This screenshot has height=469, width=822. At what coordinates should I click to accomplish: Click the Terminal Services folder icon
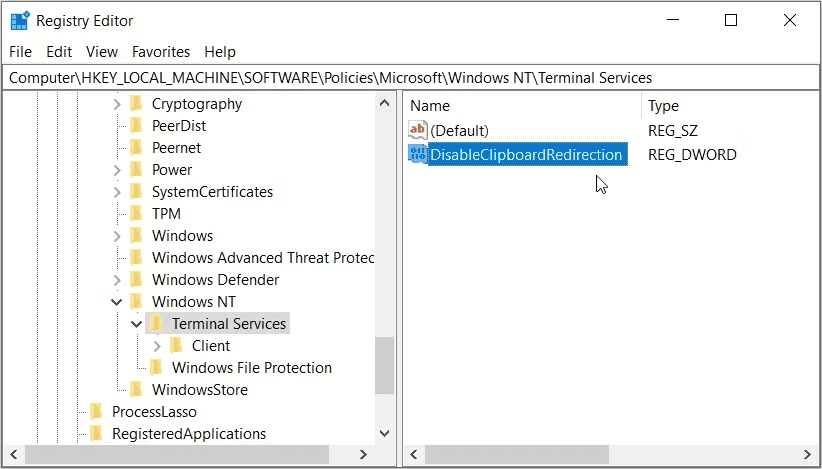click(x=156, y=324)
